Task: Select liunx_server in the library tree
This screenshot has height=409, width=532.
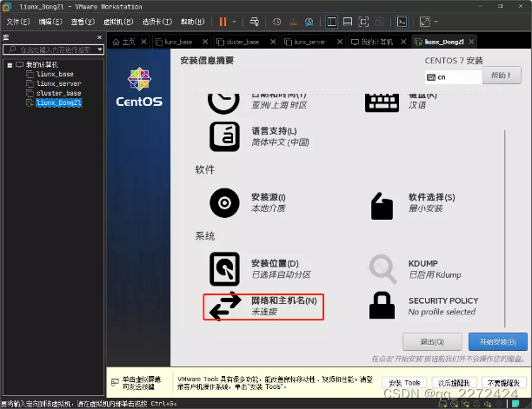Action: [59, 83]
